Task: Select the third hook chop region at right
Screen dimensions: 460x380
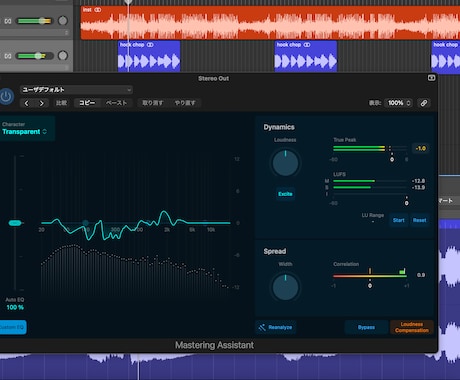Action: tap(446, 56)
